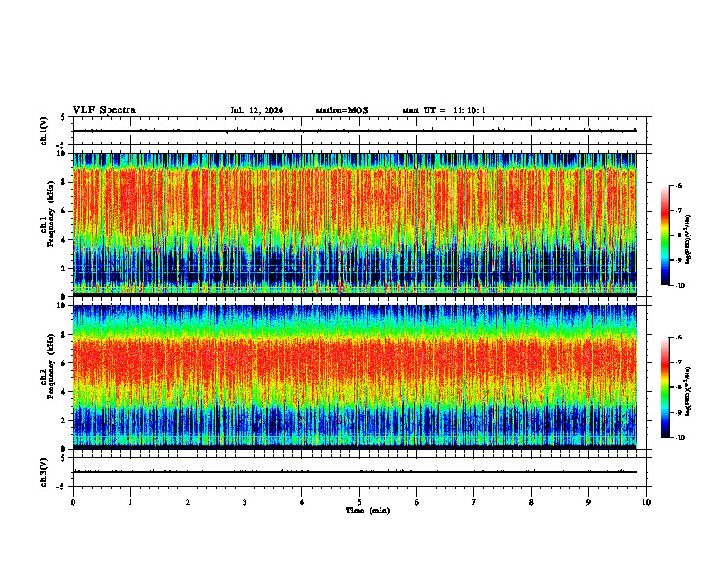Image resolution: width=728 pixels, height=563 pixels.
Task: Click time axis tick label '5'
Action: click(359, 502)
